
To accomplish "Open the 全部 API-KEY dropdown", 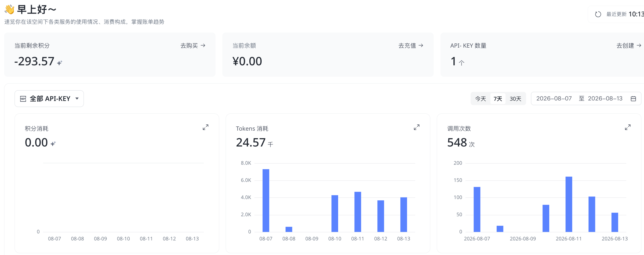I will [49, 99].
